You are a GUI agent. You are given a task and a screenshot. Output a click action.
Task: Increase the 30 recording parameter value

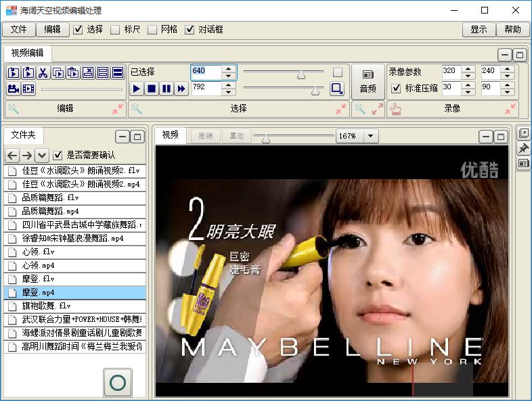468,85
